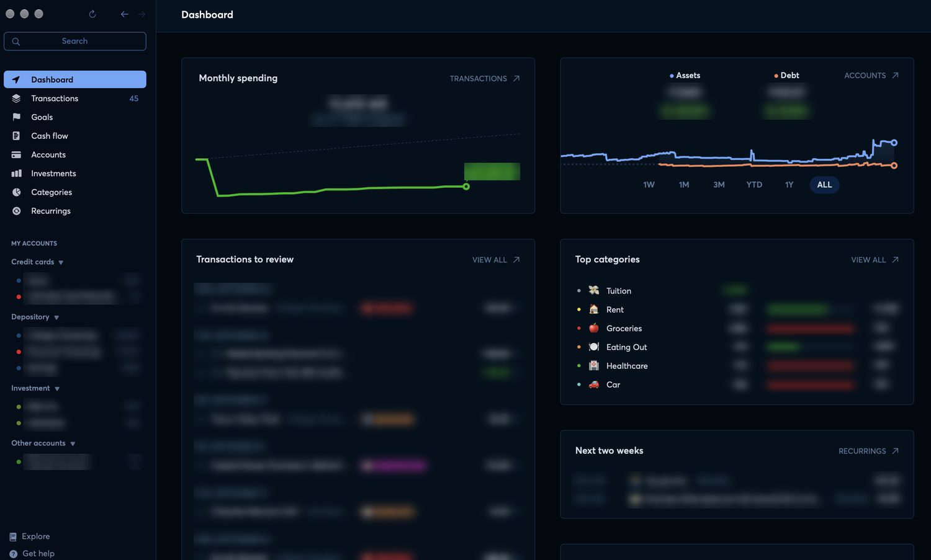Click the Healthcare hospital emoji icon

594,366
